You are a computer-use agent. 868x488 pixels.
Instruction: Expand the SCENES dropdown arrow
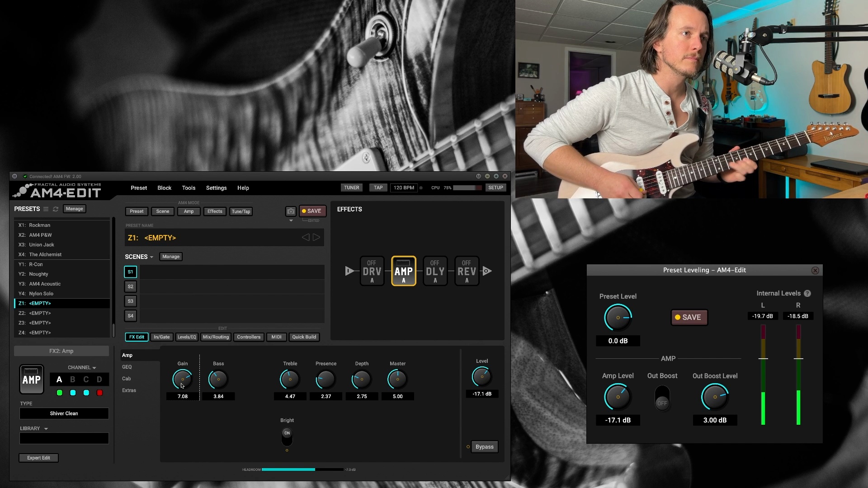(152, 257)
